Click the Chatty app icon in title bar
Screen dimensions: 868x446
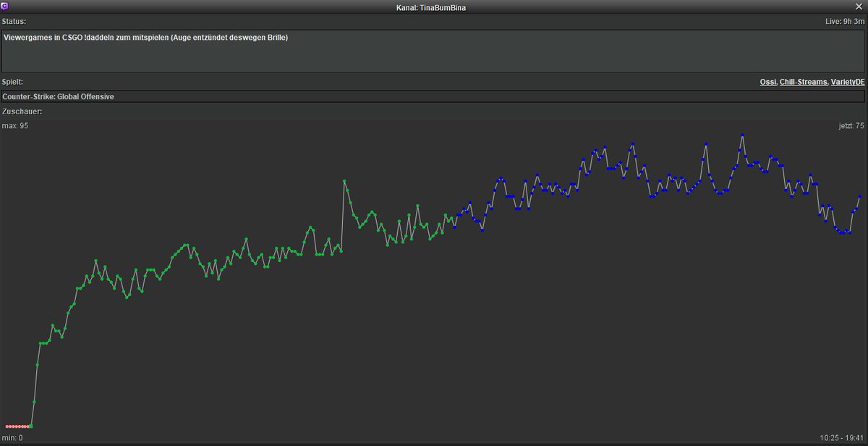pyautogui.click(x=5, y=6)
